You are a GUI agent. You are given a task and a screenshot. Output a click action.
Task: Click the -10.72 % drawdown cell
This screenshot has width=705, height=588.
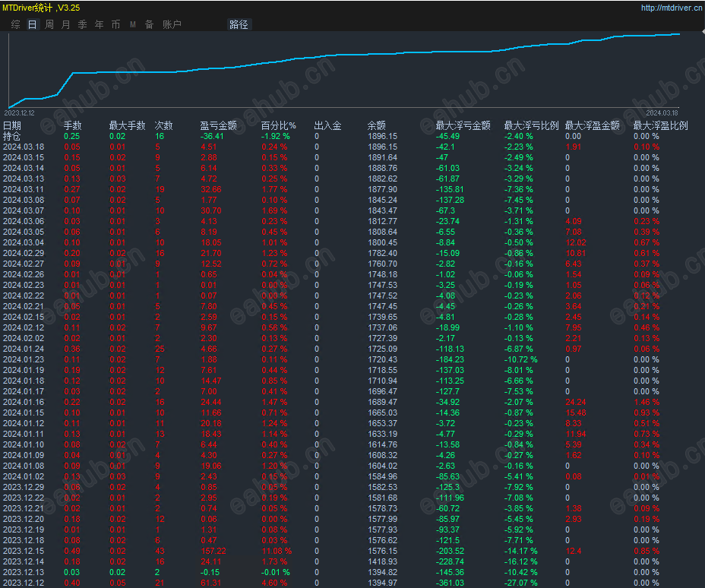520,359
